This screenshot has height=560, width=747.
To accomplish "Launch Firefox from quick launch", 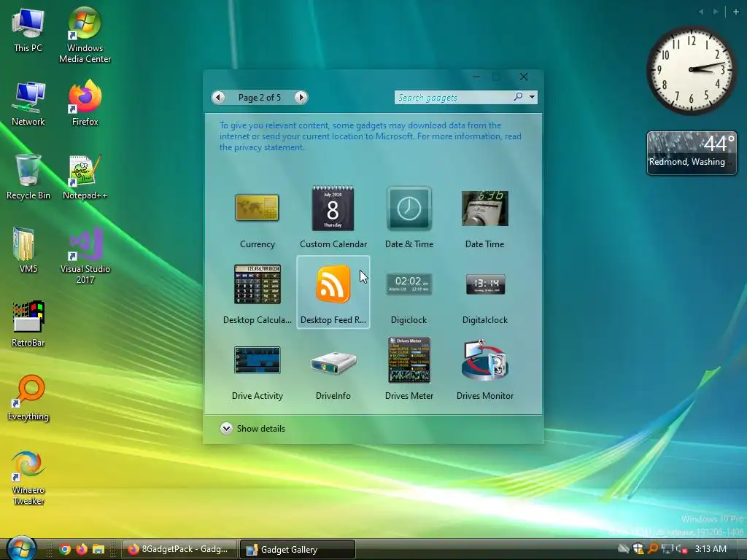I will coord(82,549).
